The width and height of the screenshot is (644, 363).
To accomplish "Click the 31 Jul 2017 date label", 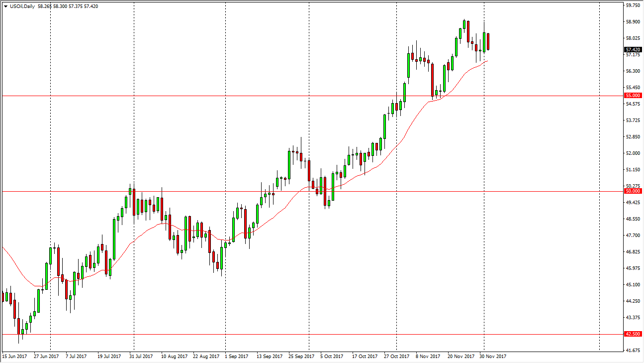I will click(140, 357).
